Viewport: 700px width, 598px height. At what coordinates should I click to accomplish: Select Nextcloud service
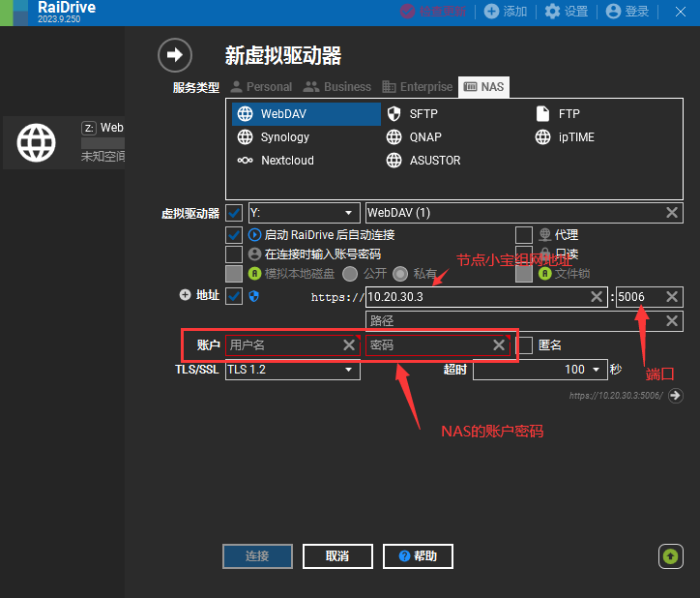point(276,161)
